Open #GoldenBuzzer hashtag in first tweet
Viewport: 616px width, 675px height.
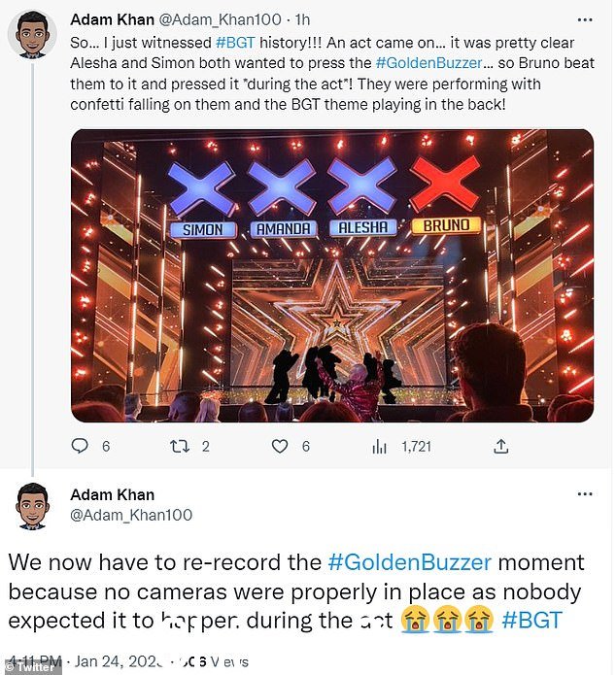coord(428,63)
